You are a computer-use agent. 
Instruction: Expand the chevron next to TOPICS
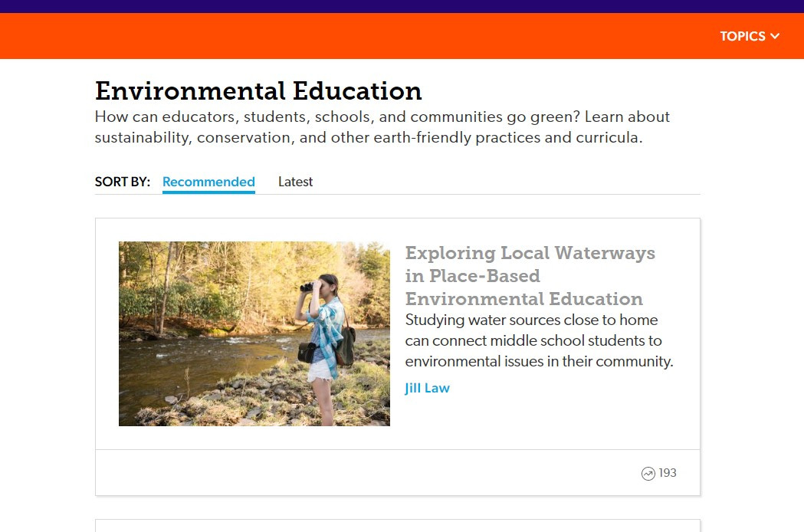(775, 36)
